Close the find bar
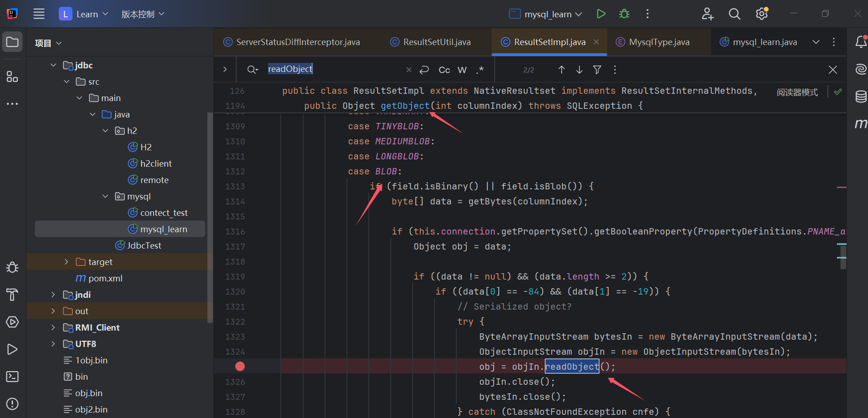Viewport: 868px width, 418px height. (x=833, y=70)
